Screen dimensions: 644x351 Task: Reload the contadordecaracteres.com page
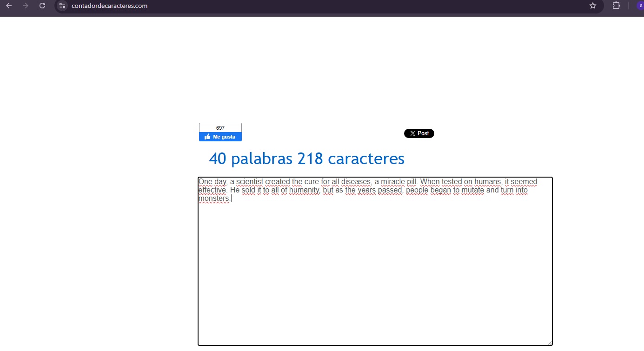(42, 6)
